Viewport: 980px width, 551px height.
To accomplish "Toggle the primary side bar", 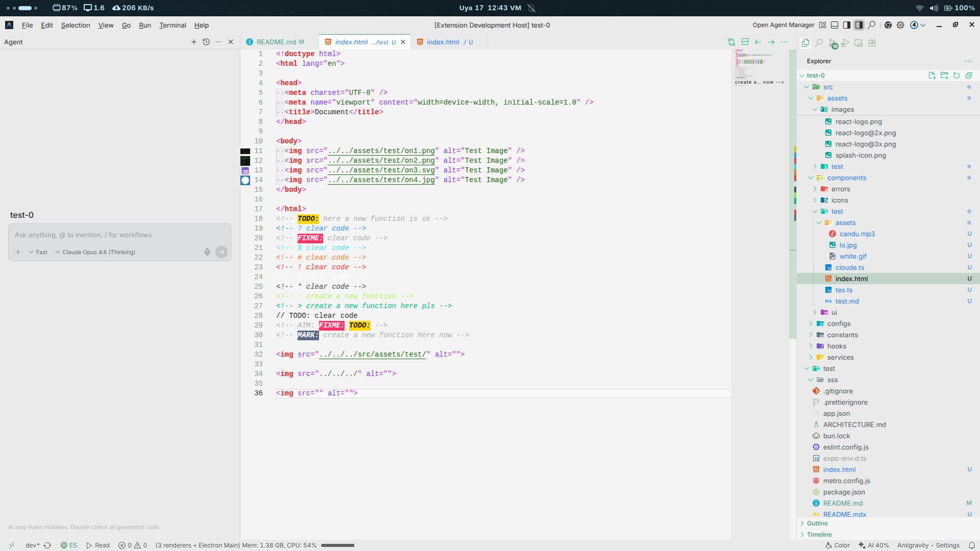I will tap(847, 25).
